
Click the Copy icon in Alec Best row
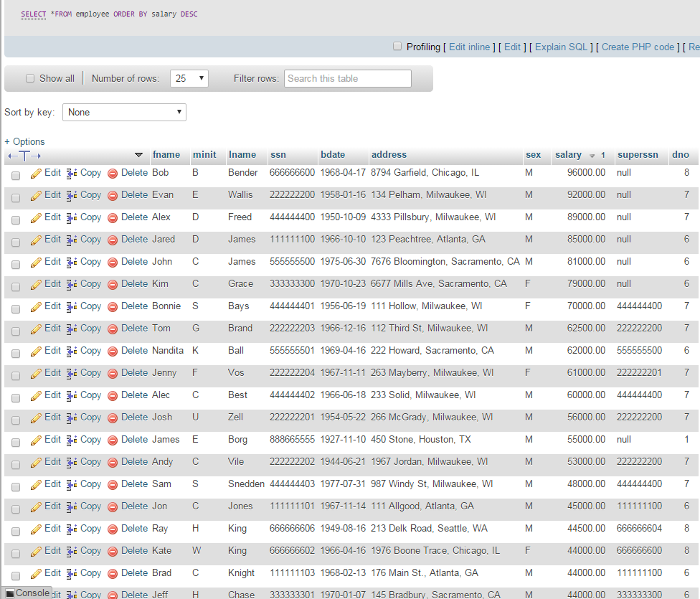pos(72,396)
